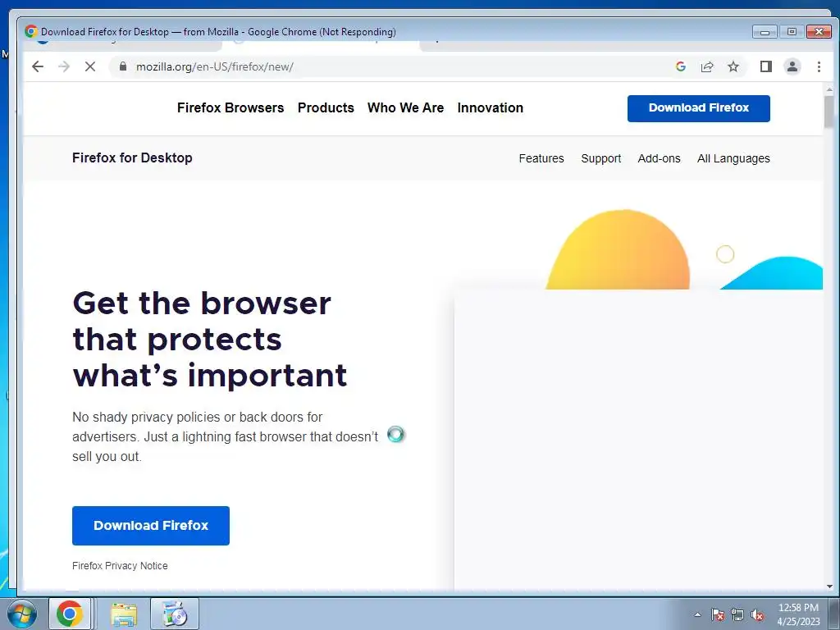Open the Firefox Privacy Notice link

pos(120,566)
